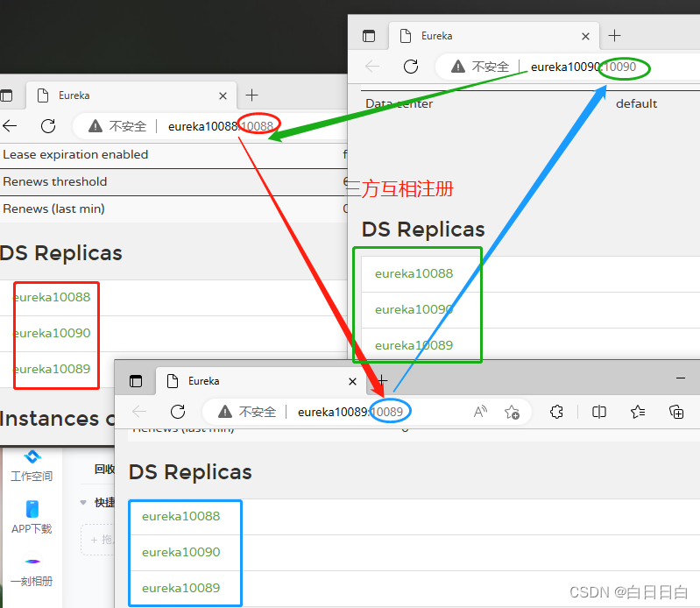The width and height of the screenshot is (700, 608).
Task: Click the tab actions icon in eureka10089 window
Action: 136,381
